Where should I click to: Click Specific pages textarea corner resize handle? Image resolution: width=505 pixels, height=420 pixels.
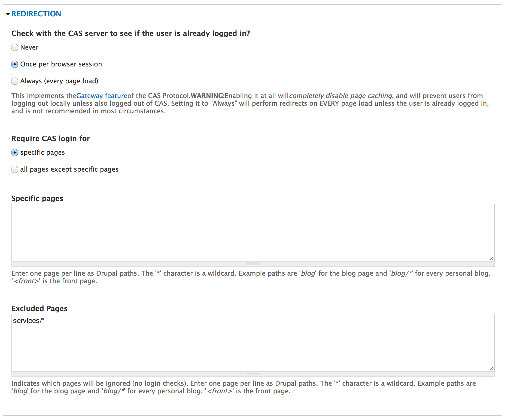491,258
